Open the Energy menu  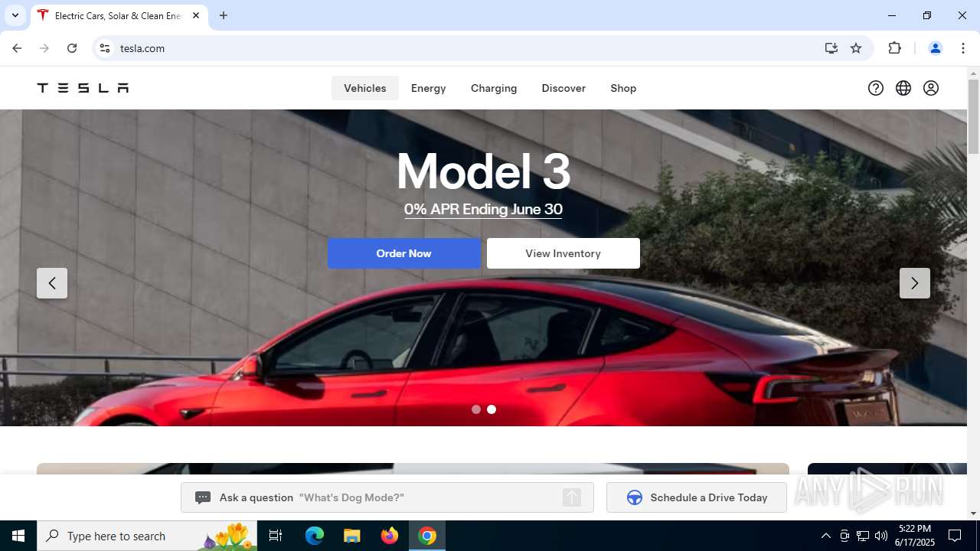pyautogui.click(x=429, y=88)
